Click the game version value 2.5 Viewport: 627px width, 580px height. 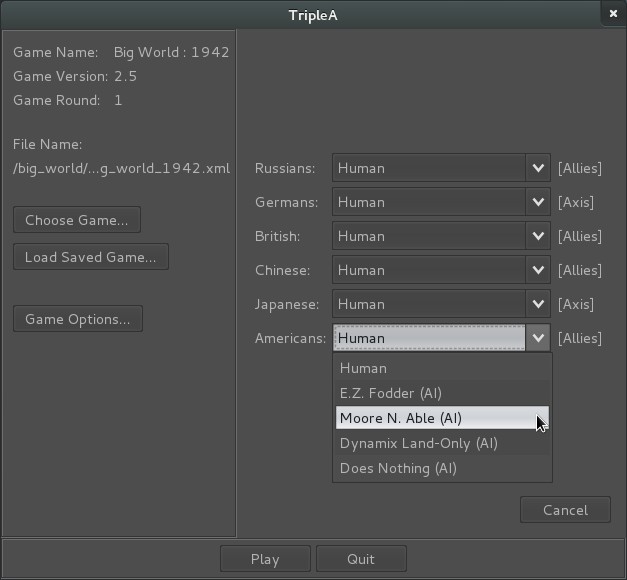click(126, 76)
